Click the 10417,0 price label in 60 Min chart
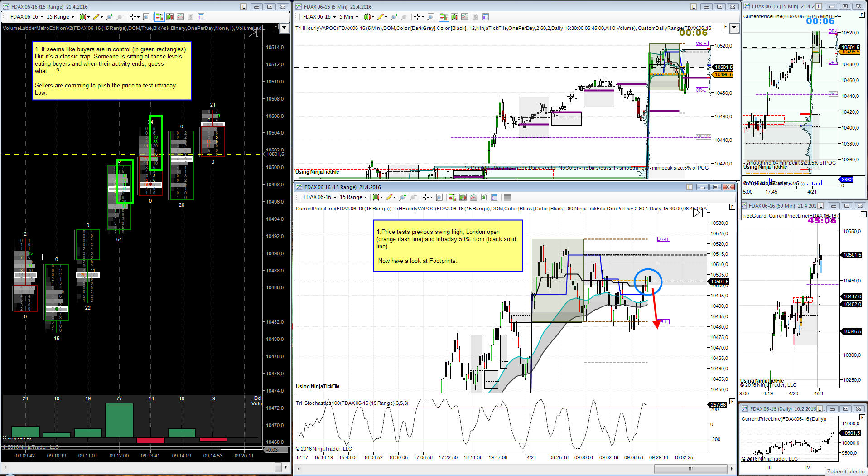This screenshot has width=868, height=476. coord(852,296)
